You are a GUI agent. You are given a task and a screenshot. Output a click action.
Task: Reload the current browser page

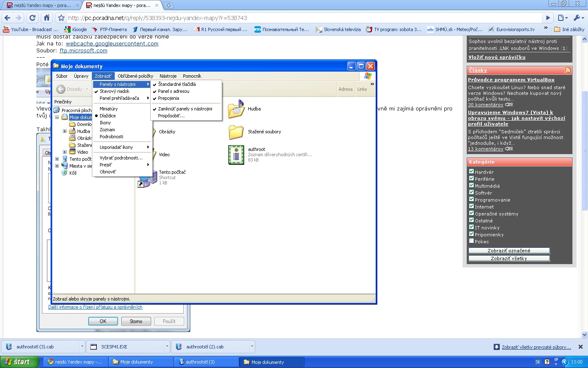click(32, 18)
